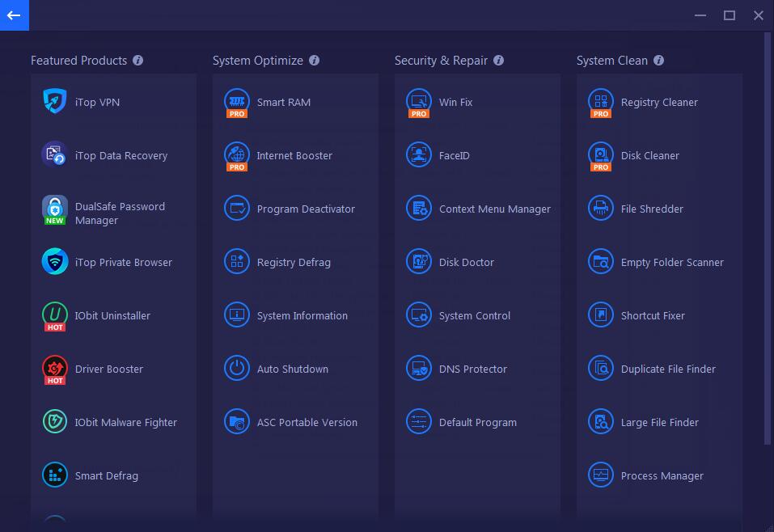The image size is (774, 532).
Task: Minimize the toolbox window
Action: coord(700,15)
